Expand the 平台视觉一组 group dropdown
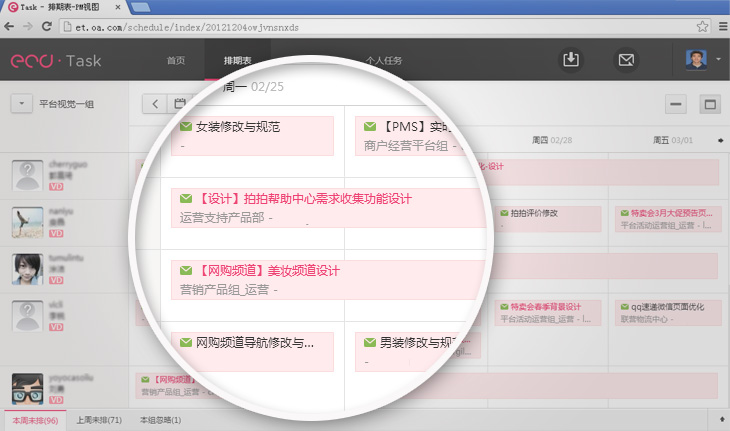730x431 pixels. 20,103
